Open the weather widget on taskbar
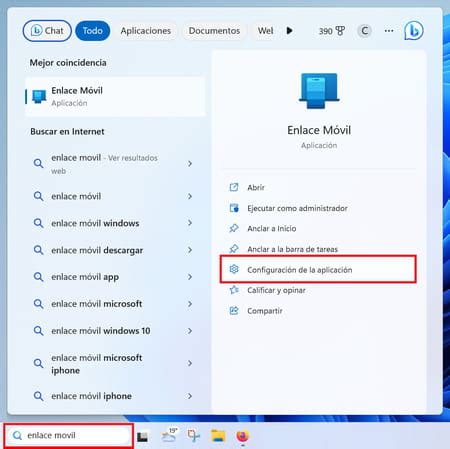The height and width of the screenshot is (449, 450). [x=169, y=435]
